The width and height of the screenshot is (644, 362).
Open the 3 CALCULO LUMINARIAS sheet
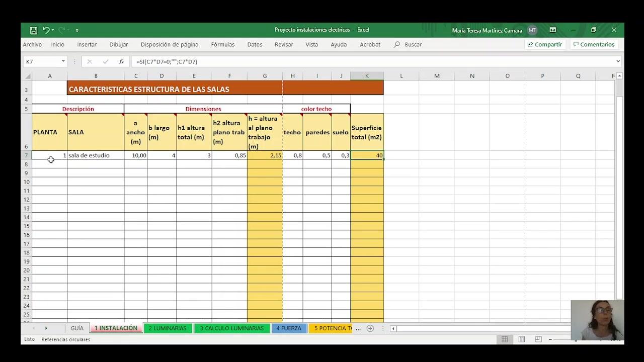tap(232, 328)
